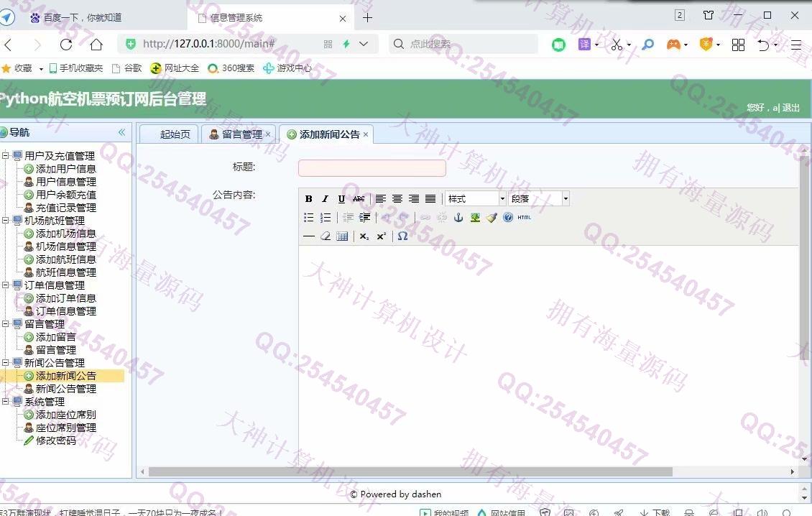This screenshot has height=516, width=812.
Task: Toggle underline formatting
Action: [342, 199]
